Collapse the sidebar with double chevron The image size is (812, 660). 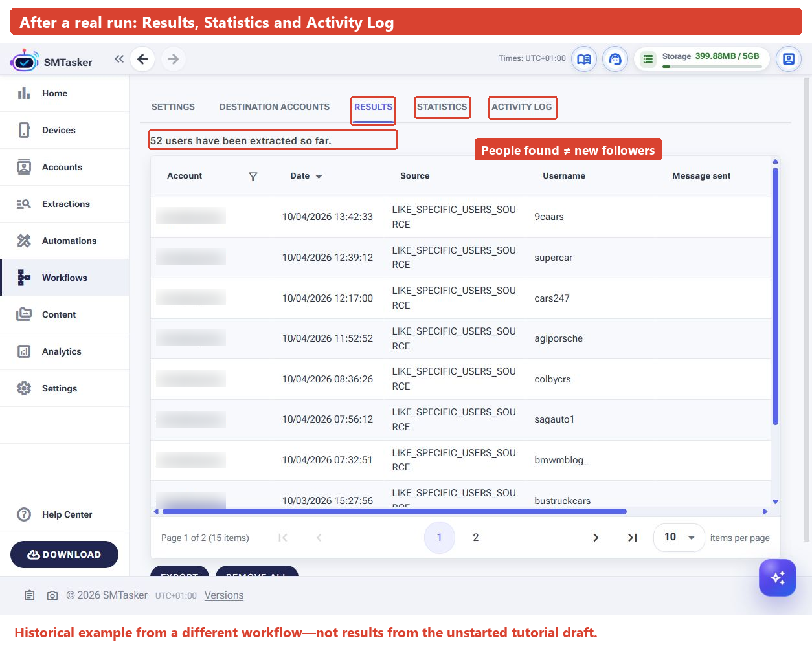(x=119, y=59)
